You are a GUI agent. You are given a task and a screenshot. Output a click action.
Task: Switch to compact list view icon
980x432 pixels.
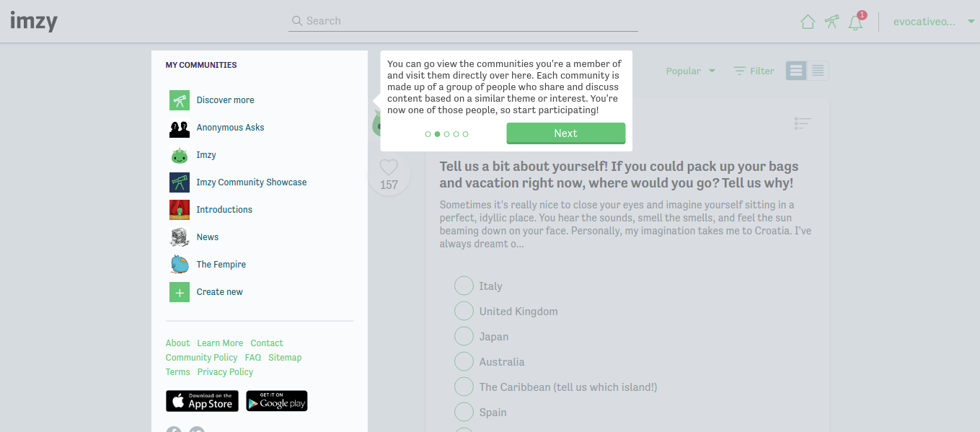(x=818, y=71)
